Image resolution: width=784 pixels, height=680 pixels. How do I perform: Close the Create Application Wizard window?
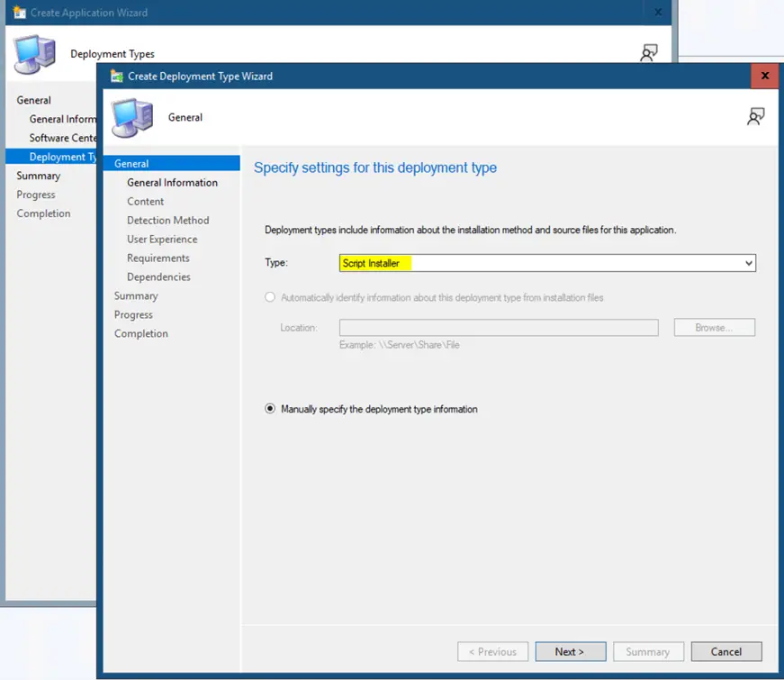point(658,12)
